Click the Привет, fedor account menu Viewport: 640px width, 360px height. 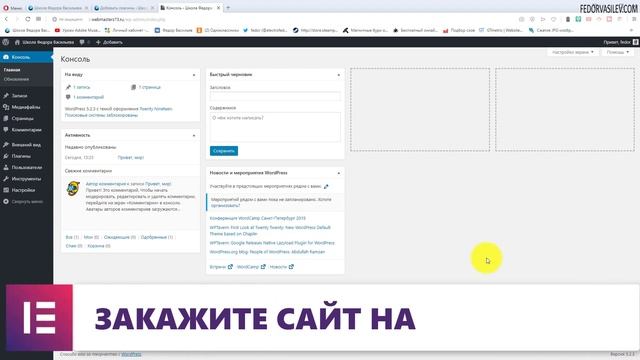pyautogui.click(x=620, y=42)
